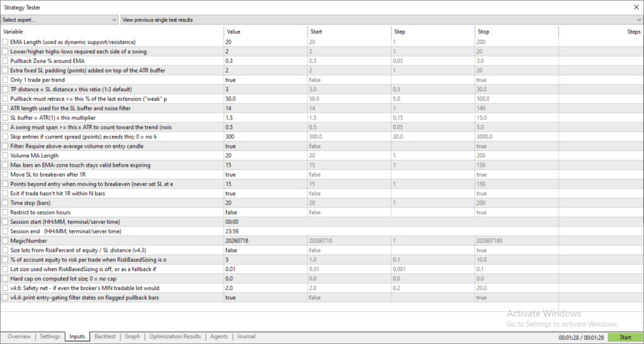Click the Step column header
644x344 pixels.
(433, 31)
